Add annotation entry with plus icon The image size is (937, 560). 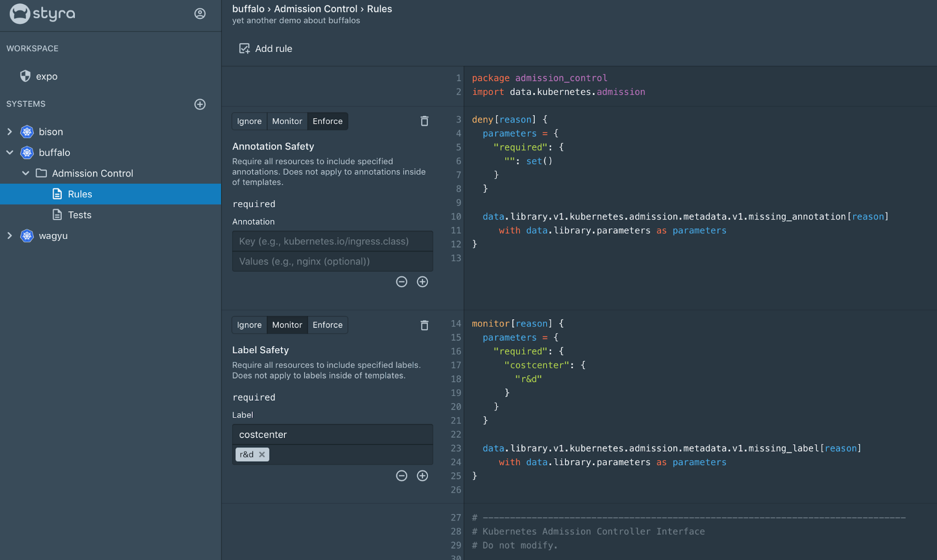(x=422, y=282)
